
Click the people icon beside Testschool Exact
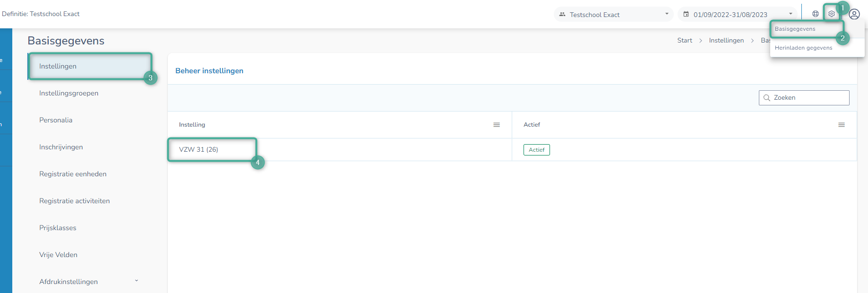point(562,14)
